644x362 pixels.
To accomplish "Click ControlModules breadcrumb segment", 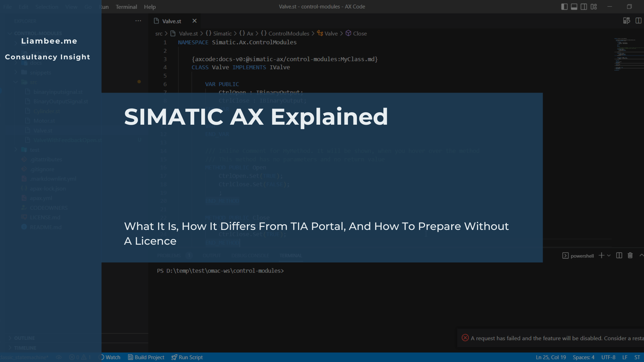I will 288,34.
